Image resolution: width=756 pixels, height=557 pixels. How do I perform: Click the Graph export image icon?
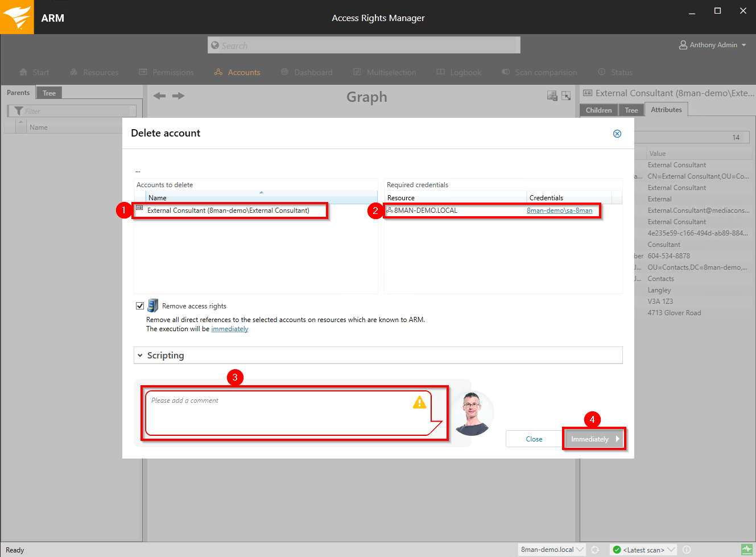[552, 96]
